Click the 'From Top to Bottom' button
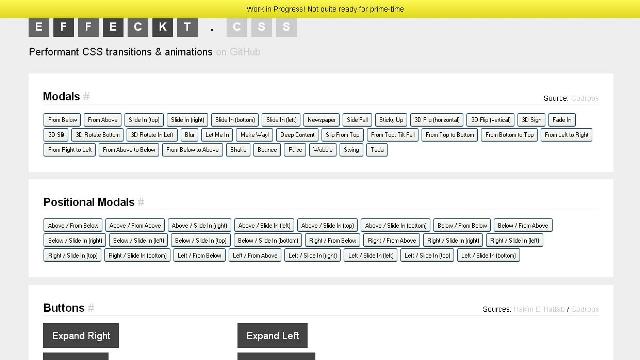 click(449, 135)
